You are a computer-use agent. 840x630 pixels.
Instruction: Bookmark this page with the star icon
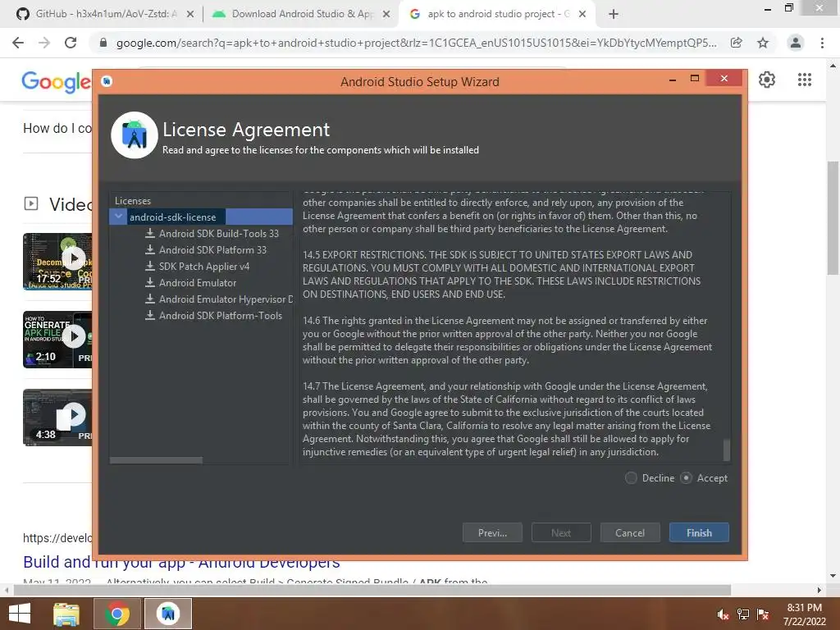763,43
